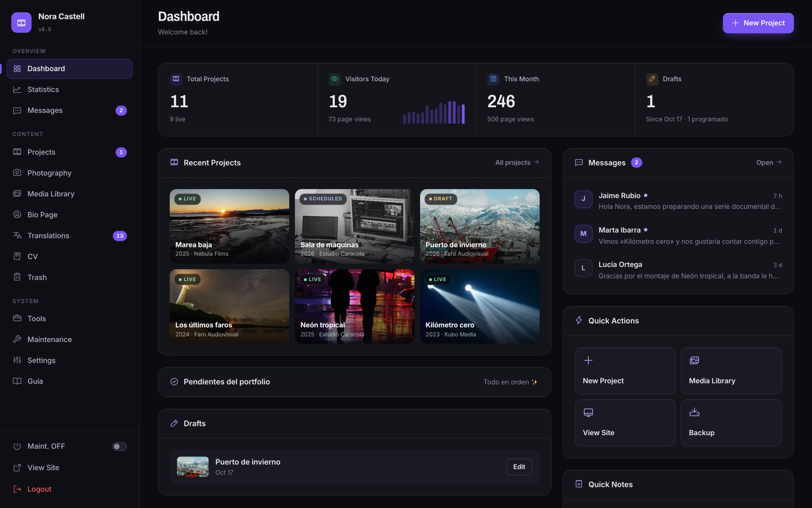Click the Quick Actions lightning icon
The width and height of the screenshot is (812, 508).
pos(579,320)
